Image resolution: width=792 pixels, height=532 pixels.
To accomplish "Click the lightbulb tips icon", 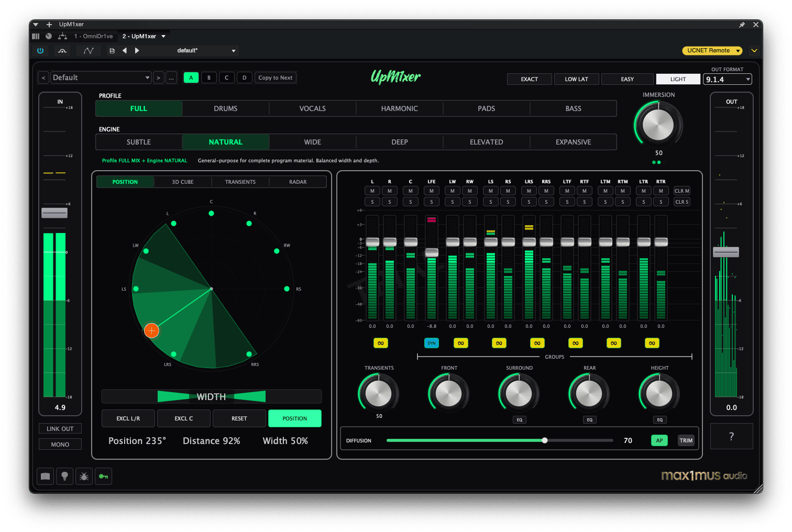I will coord(65,476).
